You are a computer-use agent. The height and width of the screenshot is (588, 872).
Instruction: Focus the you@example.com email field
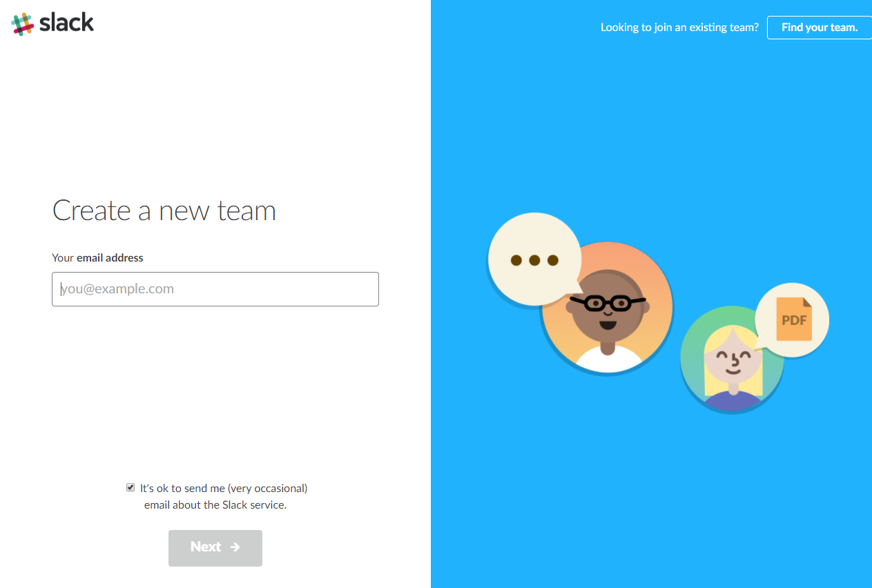coord(215,289)
